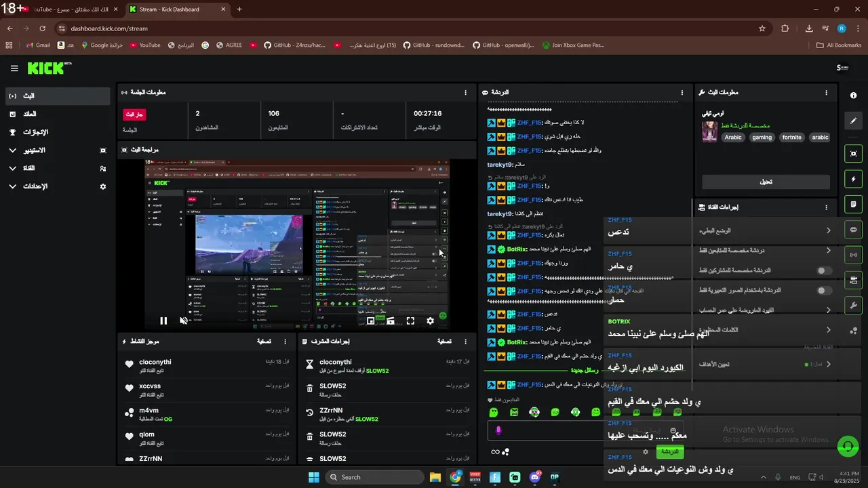Click the KICK logo
The height and width of the screenshot is (488, 868).
point(50,68)
